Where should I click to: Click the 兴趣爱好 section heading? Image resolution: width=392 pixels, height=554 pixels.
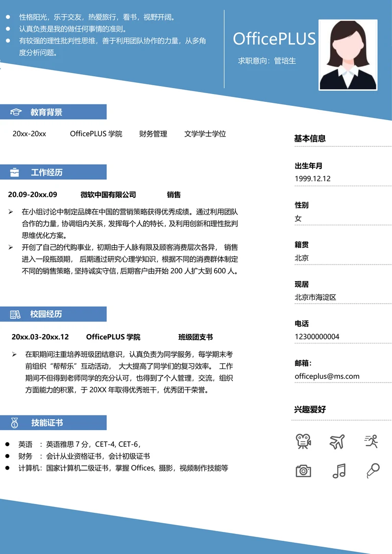[x=310, y=409]
